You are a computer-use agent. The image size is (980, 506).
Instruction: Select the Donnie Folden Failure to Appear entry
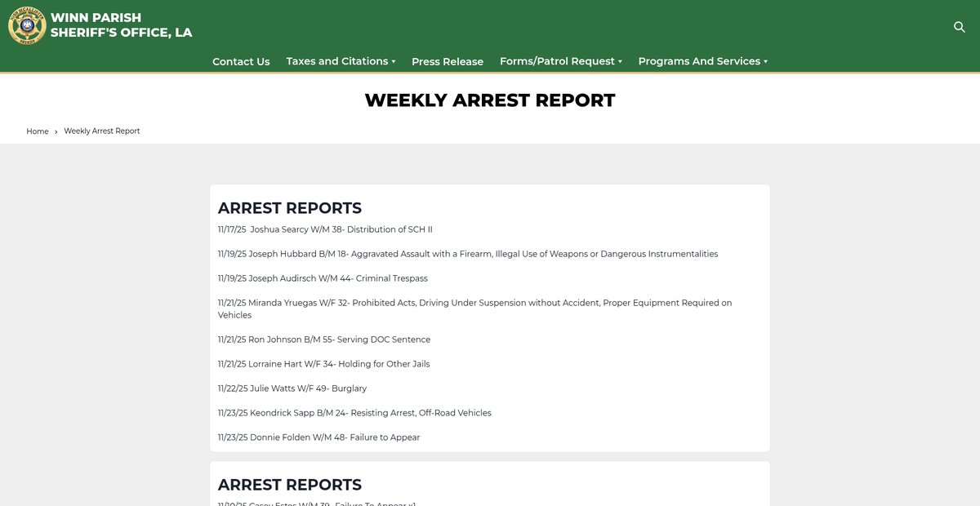click(x=318, y=437)
